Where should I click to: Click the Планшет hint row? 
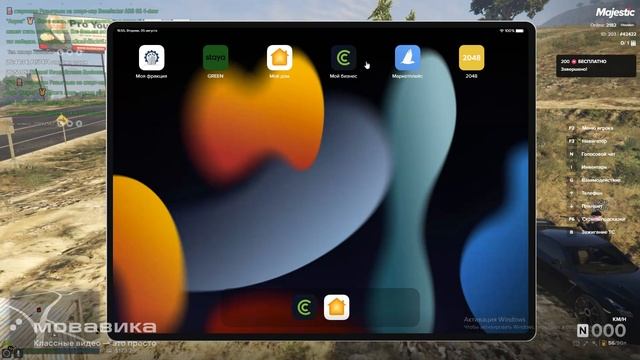tap(586, 206)
